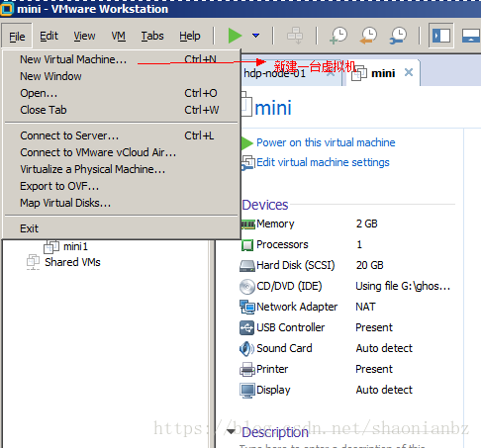Viewport: 481px width, 448px height.
Task: Select the USB Controller label
Action: 291,327
